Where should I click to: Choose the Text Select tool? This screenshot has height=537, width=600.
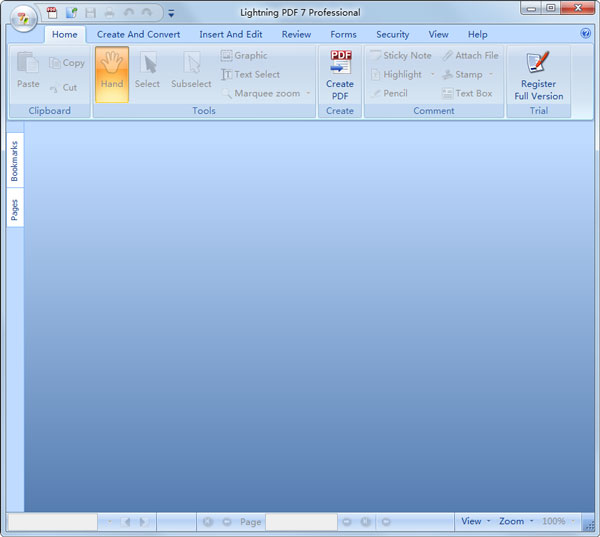(x=251, y=74)
